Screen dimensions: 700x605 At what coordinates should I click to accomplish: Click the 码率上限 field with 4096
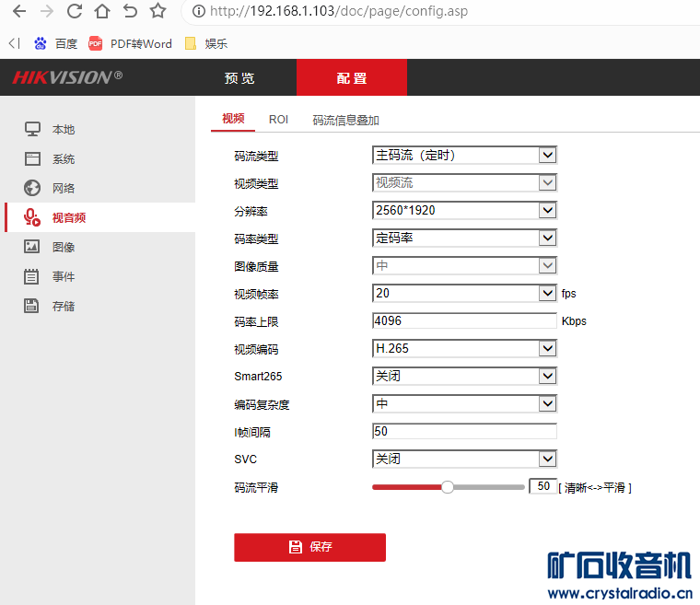pyautogui.click(x=464, y=321)
